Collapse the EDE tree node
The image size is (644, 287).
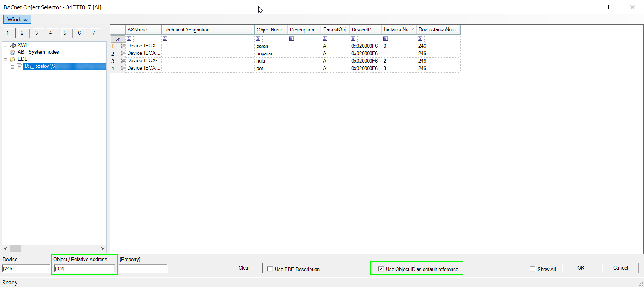pos(6,60)
